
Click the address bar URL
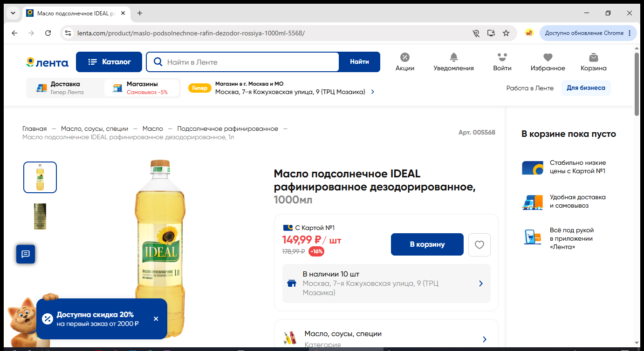coord(191,33)
